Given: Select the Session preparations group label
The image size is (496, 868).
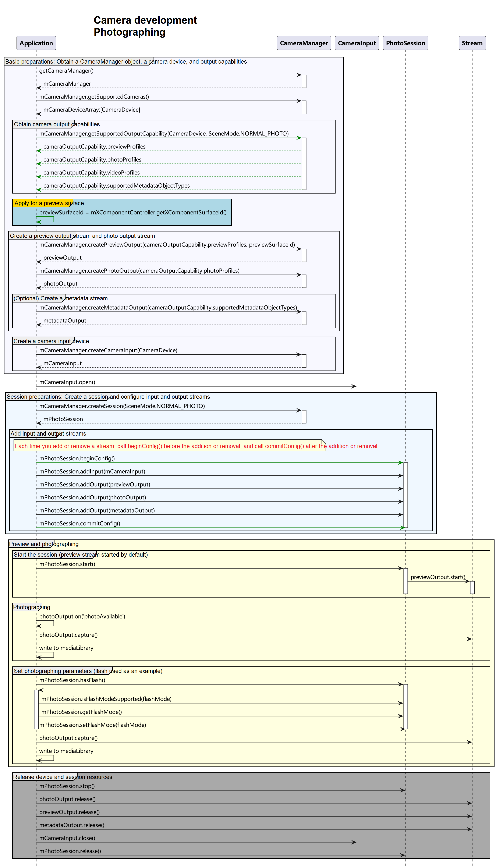Looking at the screenshot, I should pyautogui.click(x=108, y=397).
